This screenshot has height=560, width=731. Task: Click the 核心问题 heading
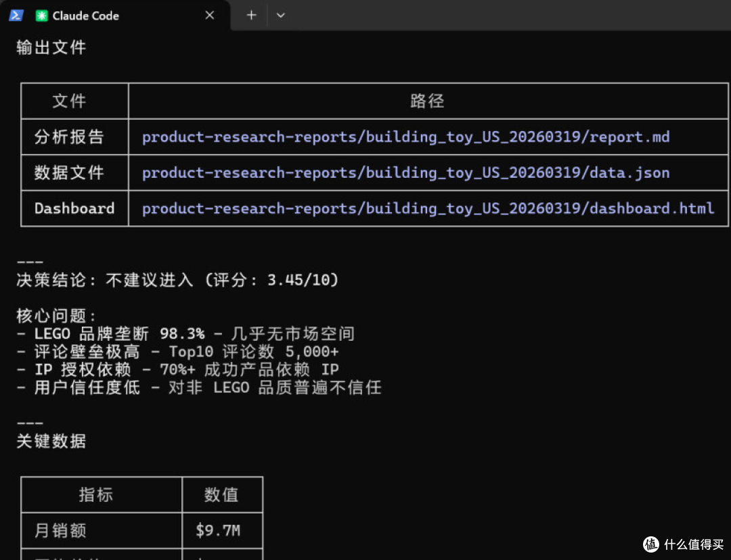click(x=56, y=316)
